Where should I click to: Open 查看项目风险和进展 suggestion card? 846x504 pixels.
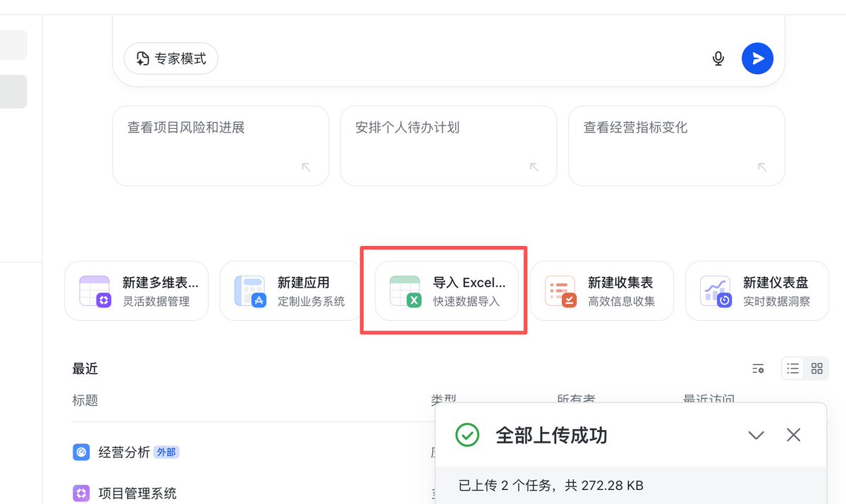point(221,146)
